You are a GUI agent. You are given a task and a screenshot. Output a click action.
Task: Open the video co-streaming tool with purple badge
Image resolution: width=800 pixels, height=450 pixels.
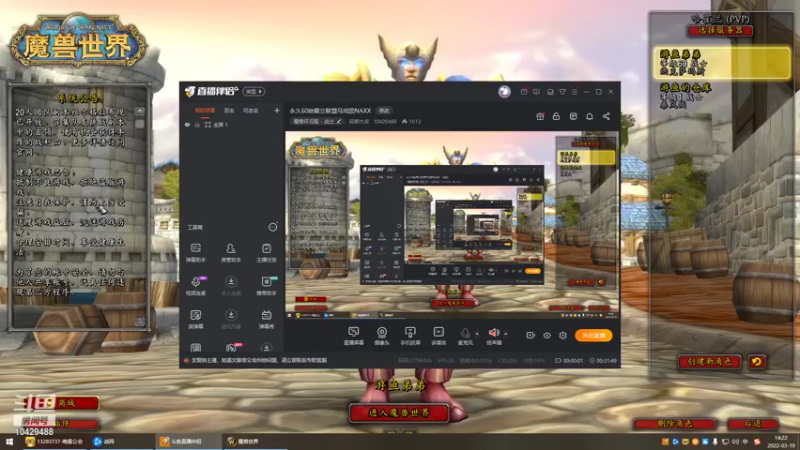pyautogui.click(x=196, y=286)
